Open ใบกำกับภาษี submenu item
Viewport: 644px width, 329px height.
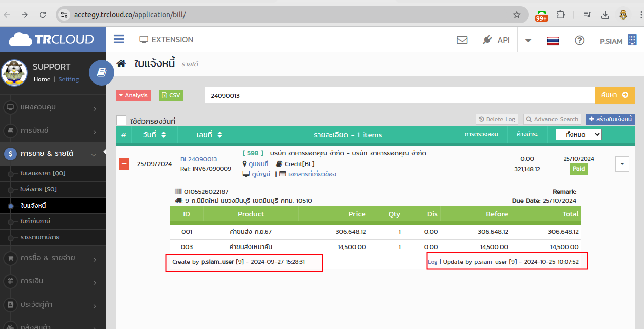click(35, 221)
